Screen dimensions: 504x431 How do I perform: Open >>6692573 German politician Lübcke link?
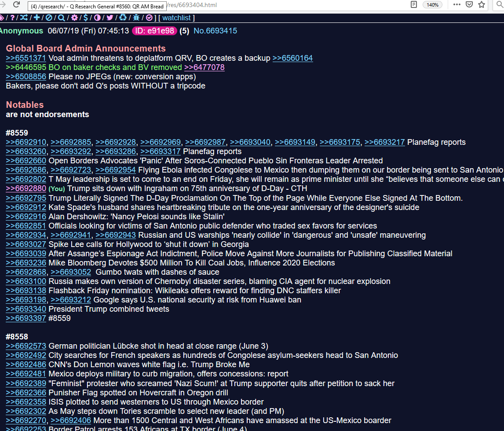(26, 346)
